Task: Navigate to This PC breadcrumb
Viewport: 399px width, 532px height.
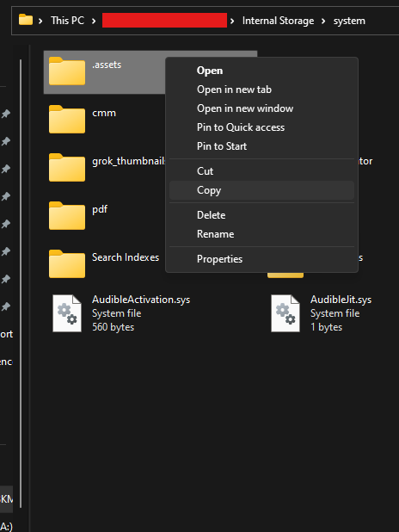Action: [67, 21]
